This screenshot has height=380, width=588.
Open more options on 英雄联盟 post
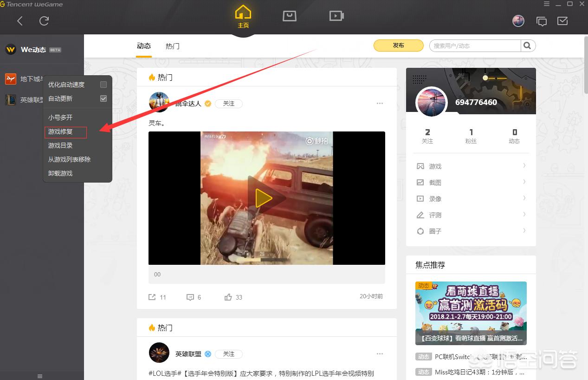coord(380,354)
